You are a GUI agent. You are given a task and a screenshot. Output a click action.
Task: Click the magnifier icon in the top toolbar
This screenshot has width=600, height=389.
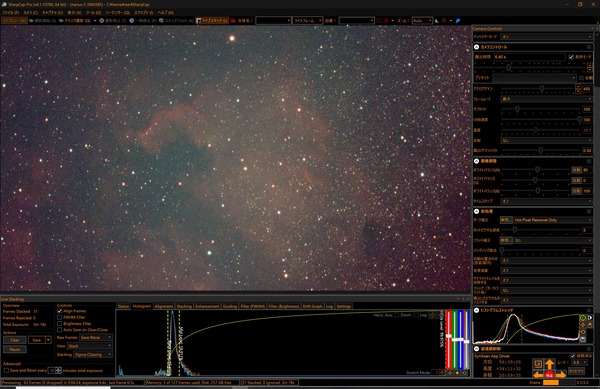(444, 21)
